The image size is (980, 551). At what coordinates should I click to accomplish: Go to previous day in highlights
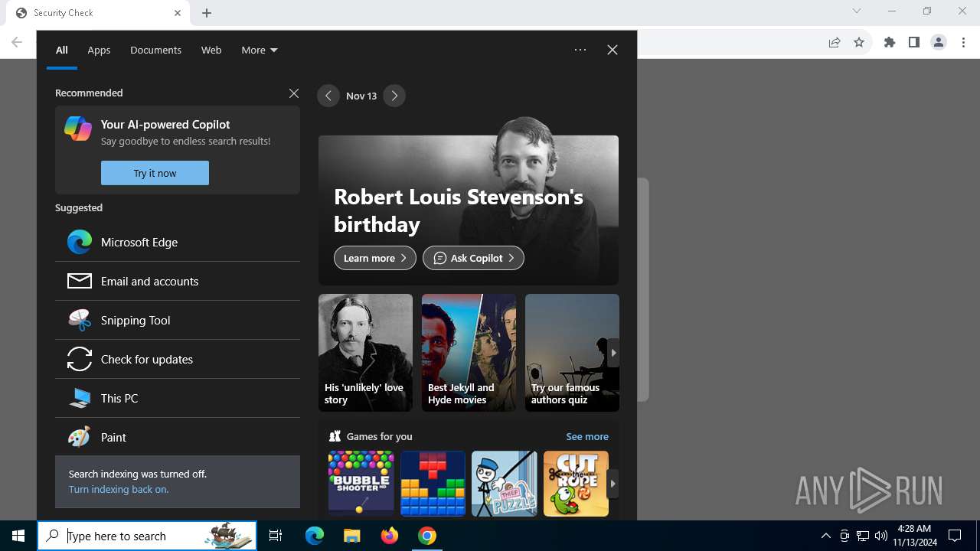tap(328, 96)
